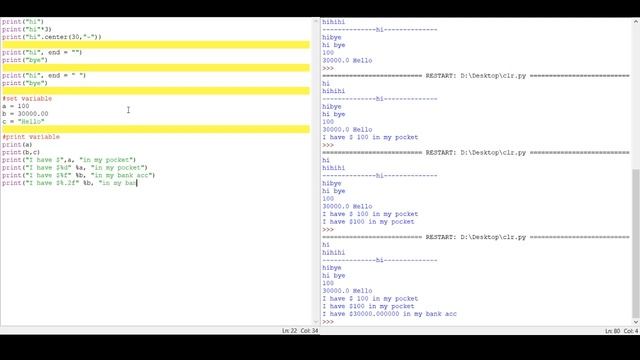Click the shell vertical scrollbar thumb

[x=636, y=243]
